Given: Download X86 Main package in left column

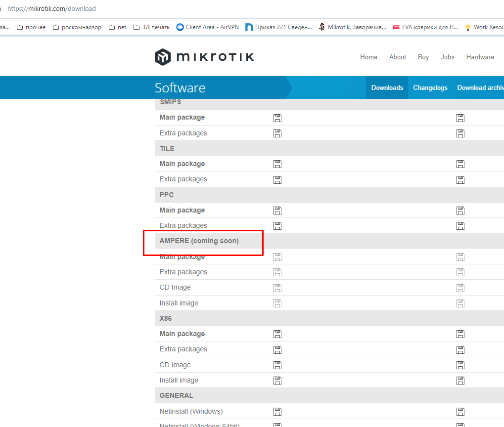Looking at the screenshot, I should [277, 334].
